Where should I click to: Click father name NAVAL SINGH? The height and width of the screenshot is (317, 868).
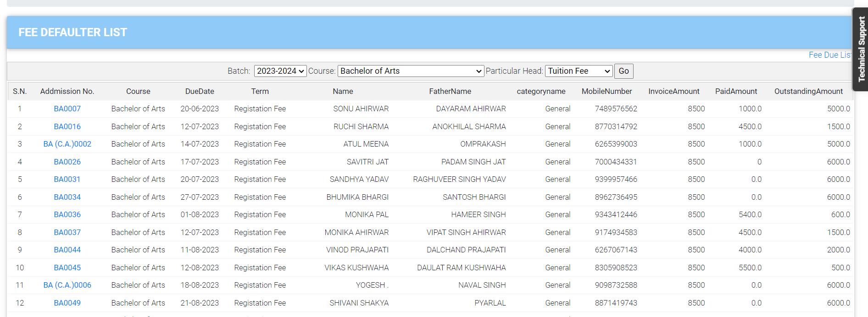[482, 285]
